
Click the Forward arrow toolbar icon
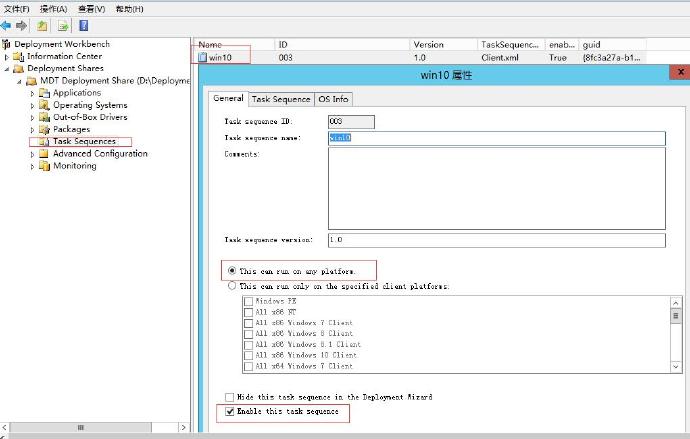21,26
